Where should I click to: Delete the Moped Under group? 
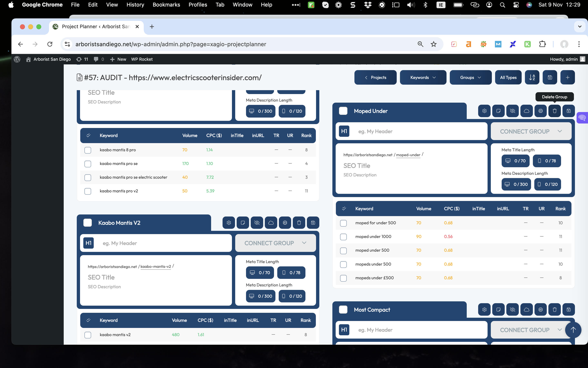pyautogui.click(x=555, y=111)
